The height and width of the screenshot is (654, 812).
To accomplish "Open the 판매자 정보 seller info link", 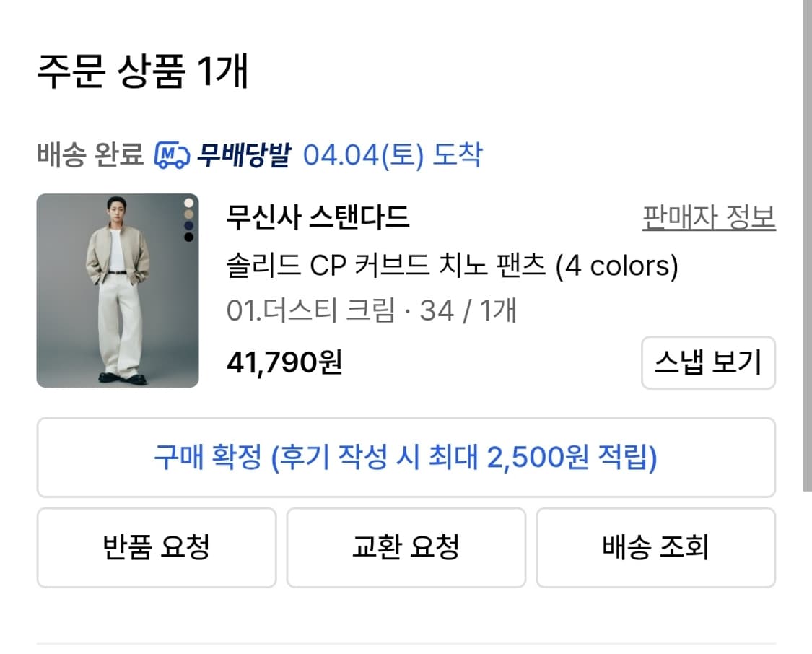I will [x=710, y=214].
